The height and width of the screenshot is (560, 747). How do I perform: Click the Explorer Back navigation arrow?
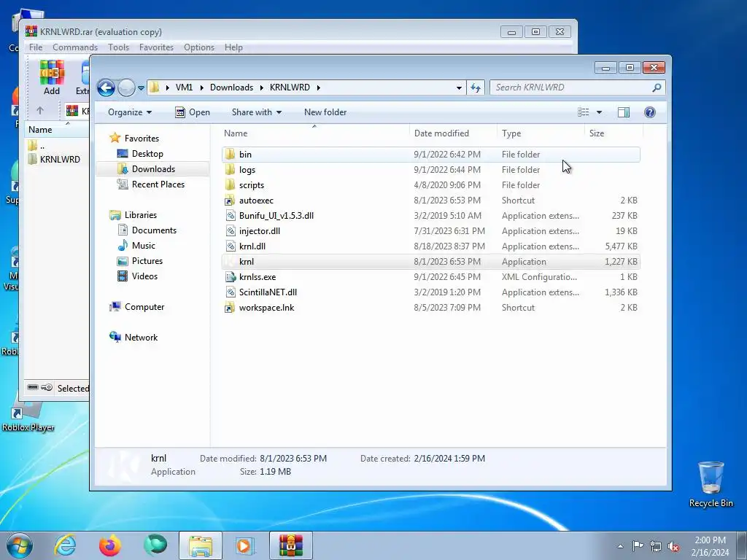pos(106,87)
